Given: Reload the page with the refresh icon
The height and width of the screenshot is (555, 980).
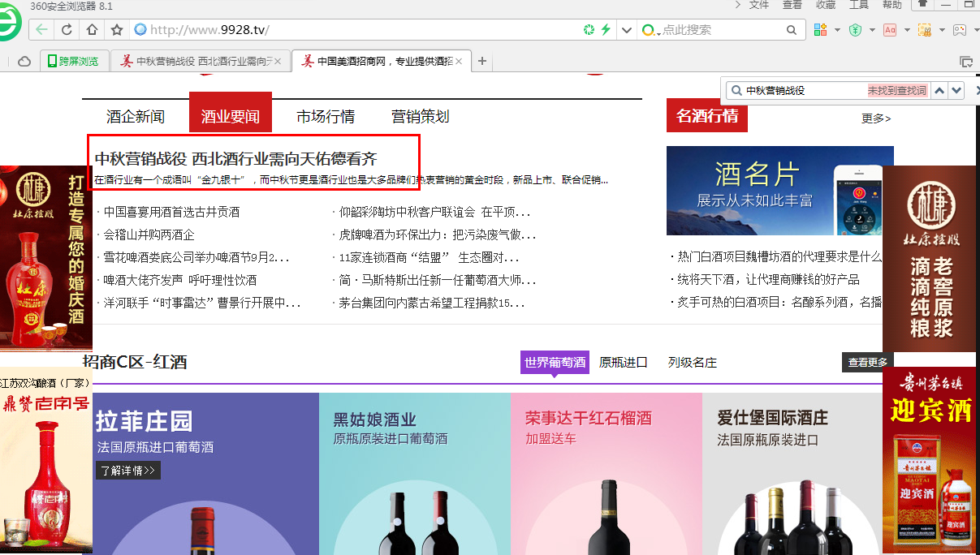Looking at the screenshot, I should 67,30.
